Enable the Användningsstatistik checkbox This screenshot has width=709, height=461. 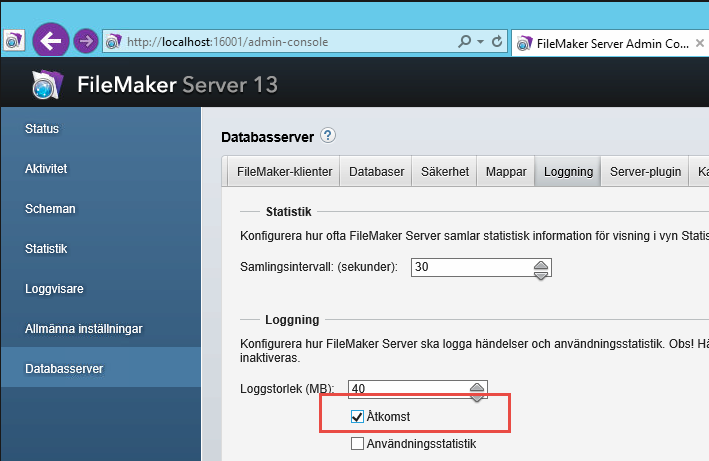[357, 444]
